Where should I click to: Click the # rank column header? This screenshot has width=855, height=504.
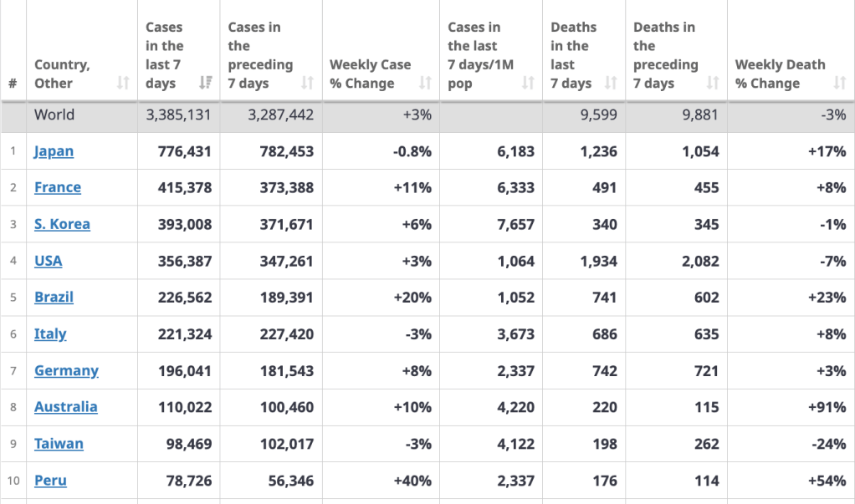(x=13, y=83)
